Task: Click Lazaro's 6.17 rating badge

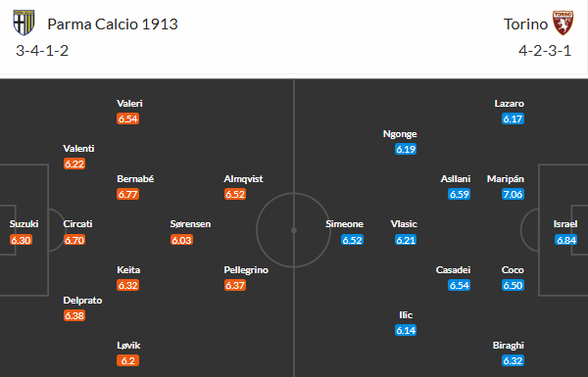Action: (x=513, y=118)
